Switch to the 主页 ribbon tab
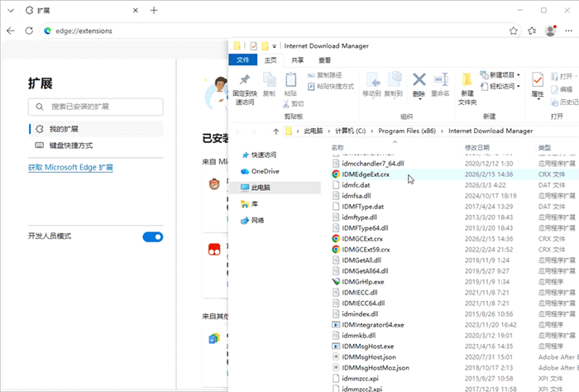The width and height of the screenshot is (579, 392). pos(270,60)
